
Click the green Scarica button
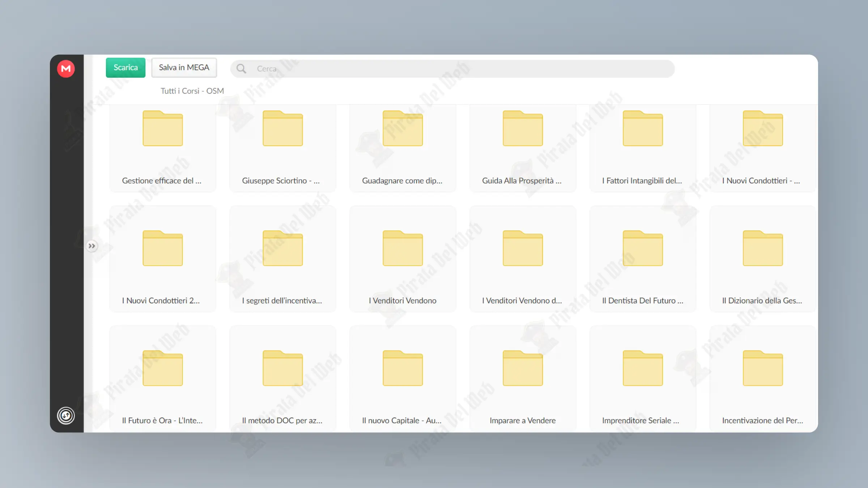tap(125, 68)
